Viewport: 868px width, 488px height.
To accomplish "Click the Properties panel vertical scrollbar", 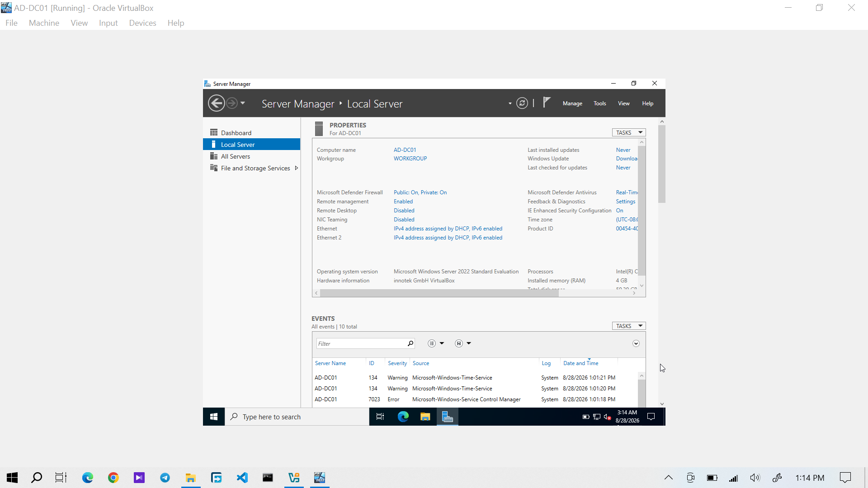I will coord(642,210).
